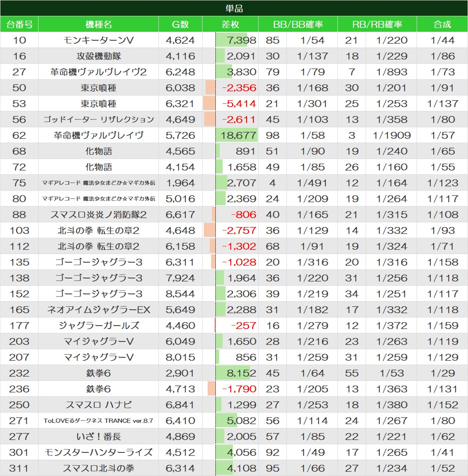The height and width of the screenshot is (476, 468).
Task: Click negative 差枚 value -5,414
Action: point(239,104)
